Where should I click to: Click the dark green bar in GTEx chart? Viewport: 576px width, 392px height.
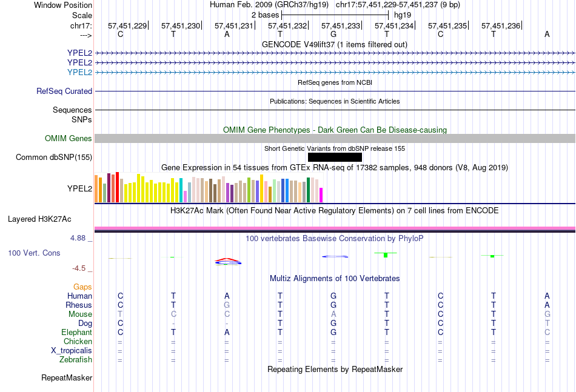click(x=308, y=190)
